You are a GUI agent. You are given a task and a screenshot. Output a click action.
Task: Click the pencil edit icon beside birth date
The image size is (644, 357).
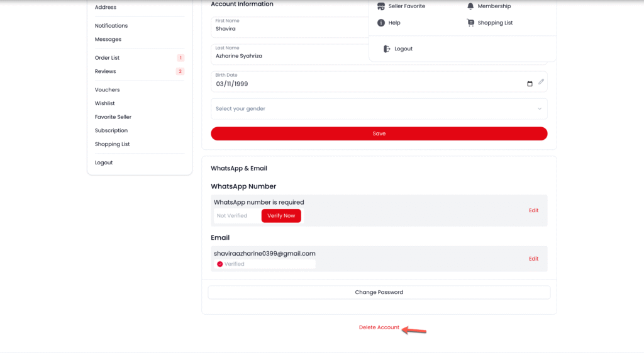click(x=541, y=82)
